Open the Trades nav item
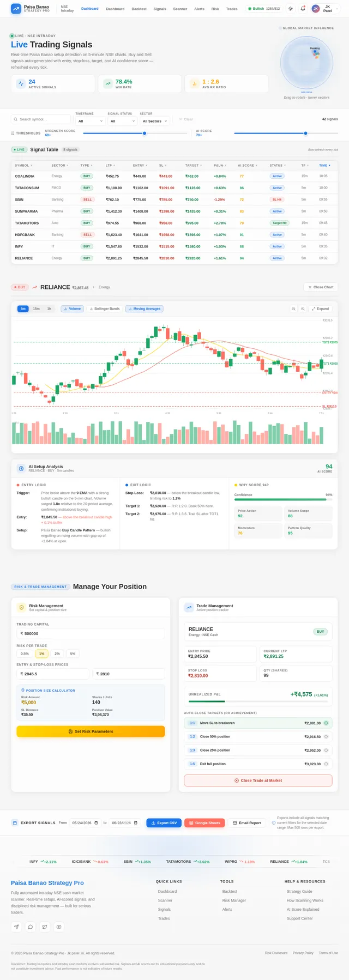 [x=232, y=9]
